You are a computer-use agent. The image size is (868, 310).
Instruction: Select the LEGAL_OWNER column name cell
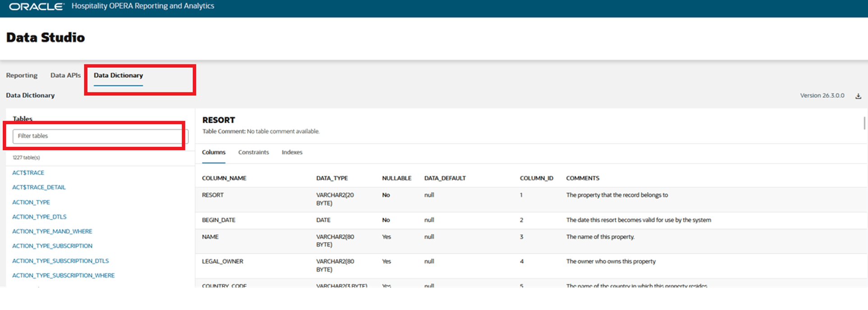223,261
